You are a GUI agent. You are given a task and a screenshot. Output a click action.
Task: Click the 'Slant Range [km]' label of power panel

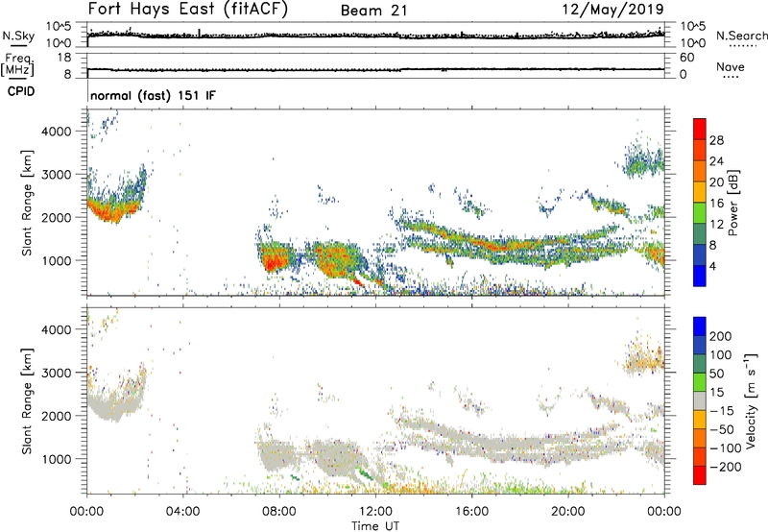[x=27, y=203]
